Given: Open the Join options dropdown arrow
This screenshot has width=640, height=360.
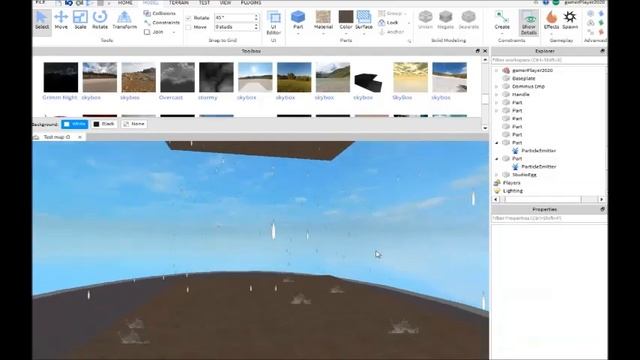Looking at the screenshot, I should (174, 32).
